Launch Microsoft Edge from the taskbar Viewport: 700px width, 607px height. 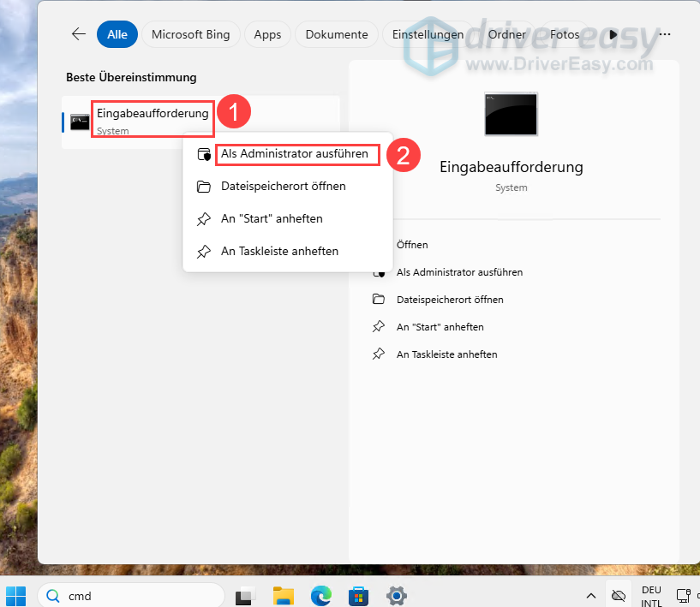coord(321,596)
